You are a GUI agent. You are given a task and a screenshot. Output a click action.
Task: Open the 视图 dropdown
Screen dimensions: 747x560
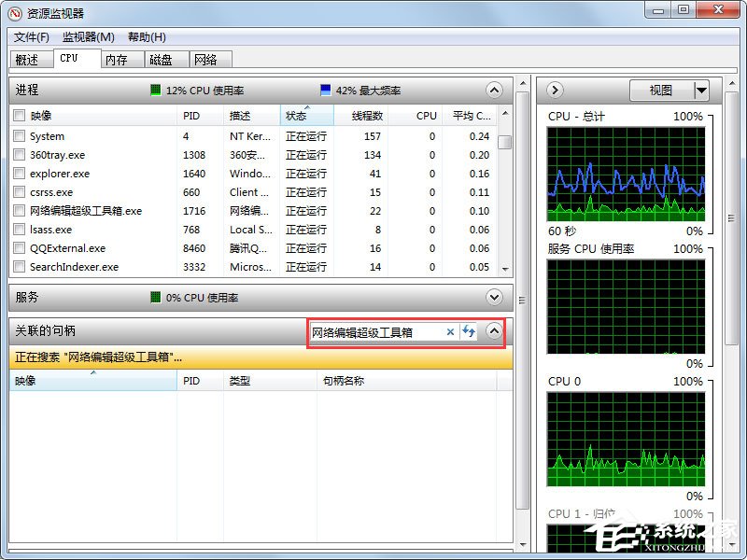point(671,90)
